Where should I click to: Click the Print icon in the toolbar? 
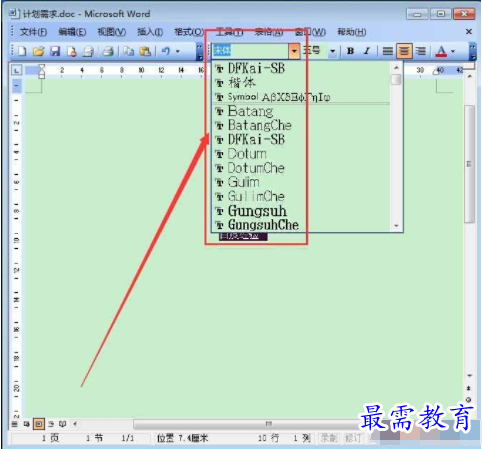(108, 51)
